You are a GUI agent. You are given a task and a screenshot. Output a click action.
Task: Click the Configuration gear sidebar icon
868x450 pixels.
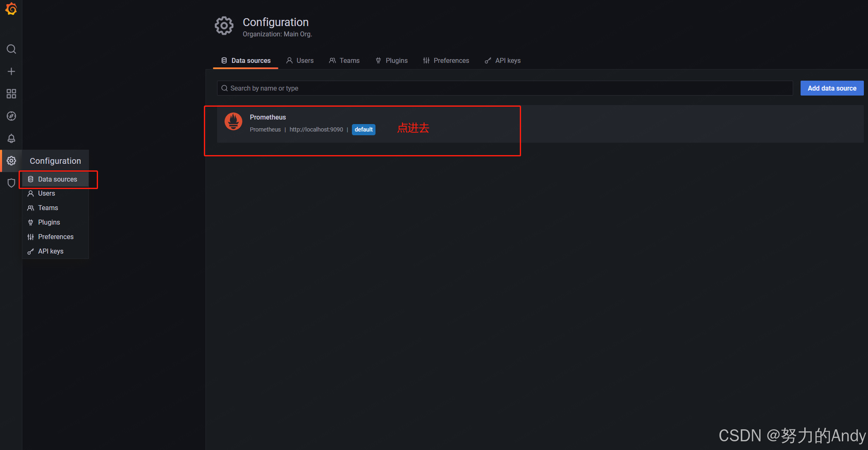(x=11, y=161)
